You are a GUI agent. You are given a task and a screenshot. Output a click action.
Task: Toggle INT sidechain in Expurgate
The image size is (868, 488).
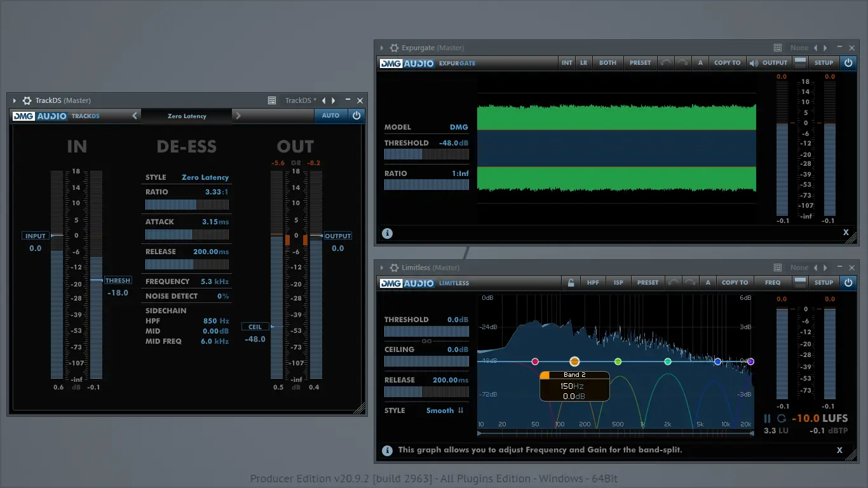click(x=567, y=63)
